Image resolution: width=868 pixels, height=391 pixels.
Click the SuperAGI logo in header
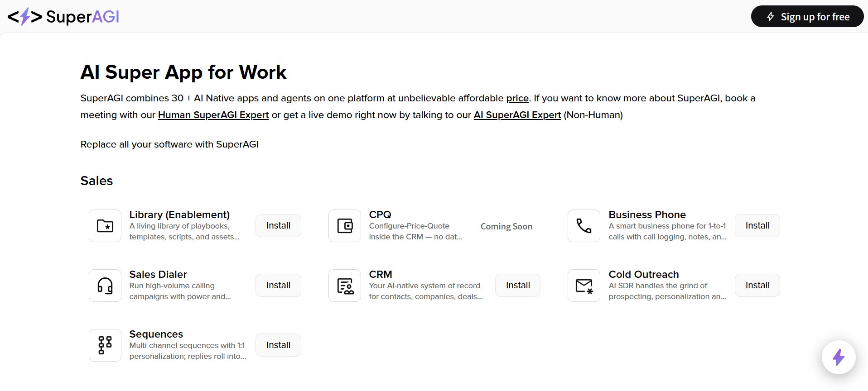[x=63, y=17]
